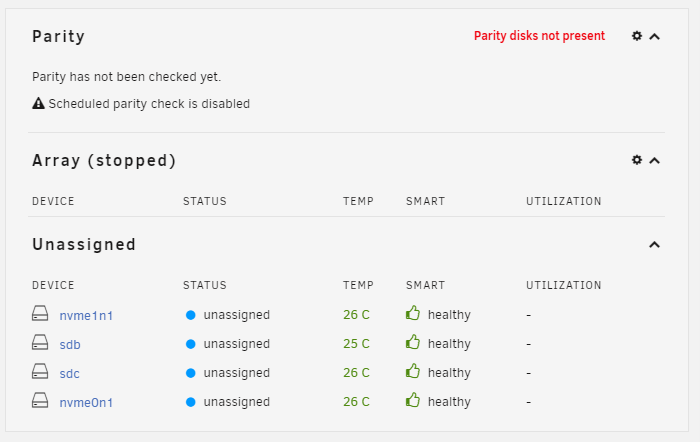Viewport: 700px width, 442px height.
Task: Open Array settings gear icon
Action: [x=637, y=160]
